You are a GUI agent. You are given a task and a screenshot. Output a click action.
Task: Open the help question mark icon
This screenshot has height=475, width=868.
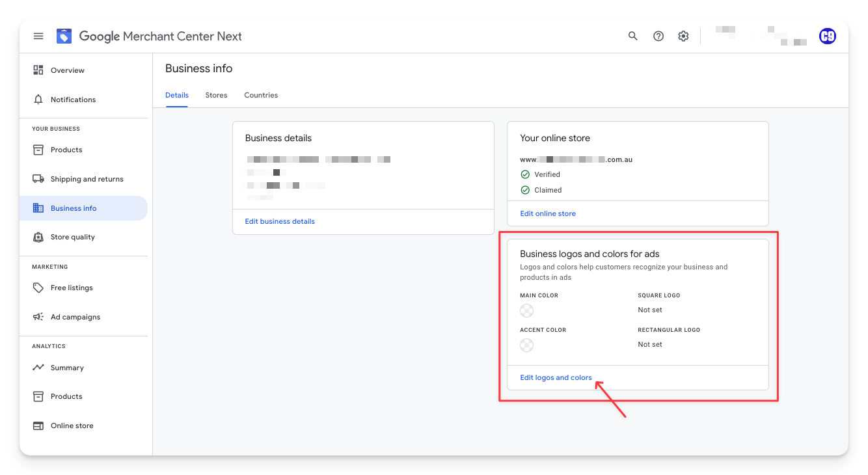pos(658,36)
